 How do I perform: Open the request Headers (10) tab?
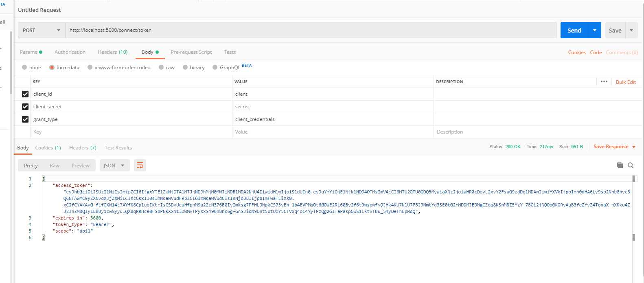pos(113,52)
